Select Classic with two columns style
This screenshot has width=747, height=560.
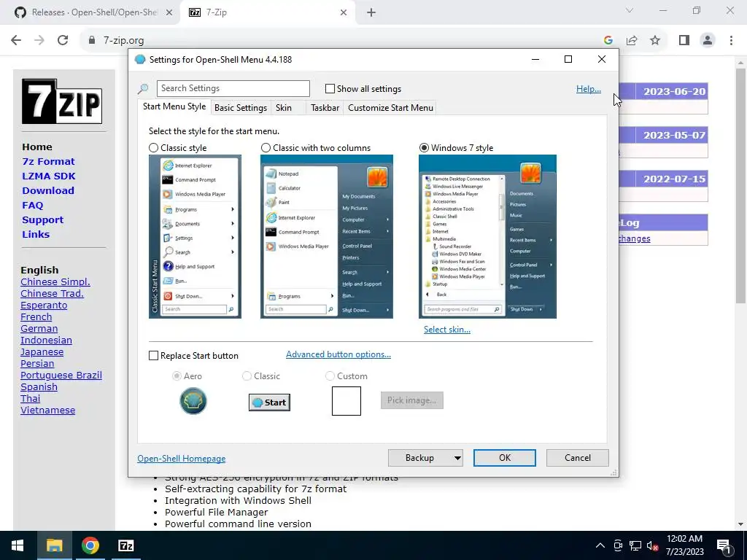tap(266, 147)
